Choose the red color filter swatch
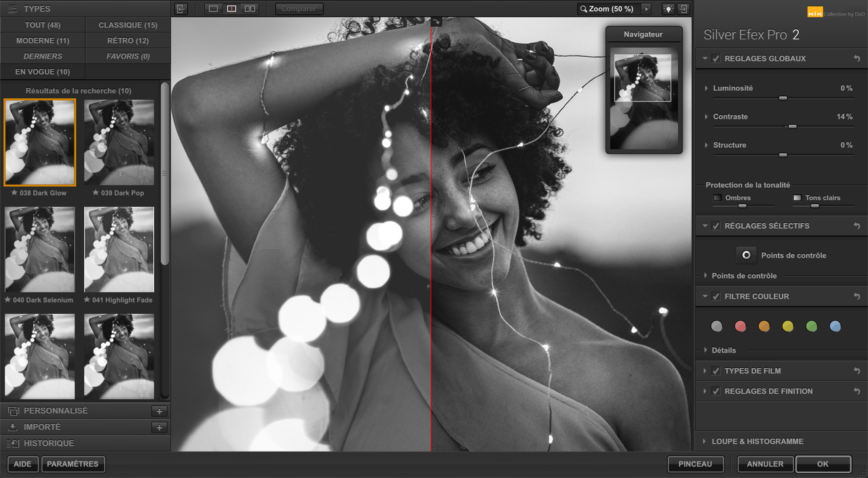The width and height of the screenshot is (868, 478). 741,327
